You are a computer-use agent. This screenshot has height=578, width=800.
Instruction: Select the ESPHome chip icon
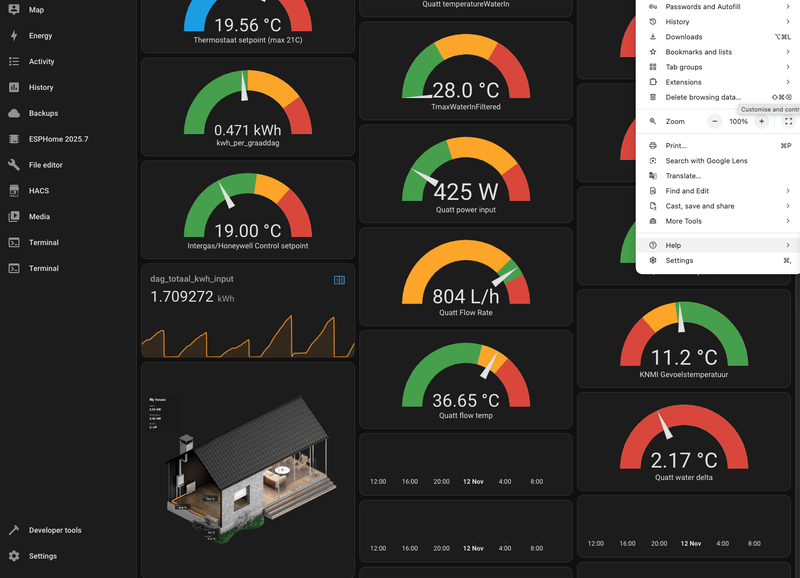pyautogui.click(x=14, y=139)
